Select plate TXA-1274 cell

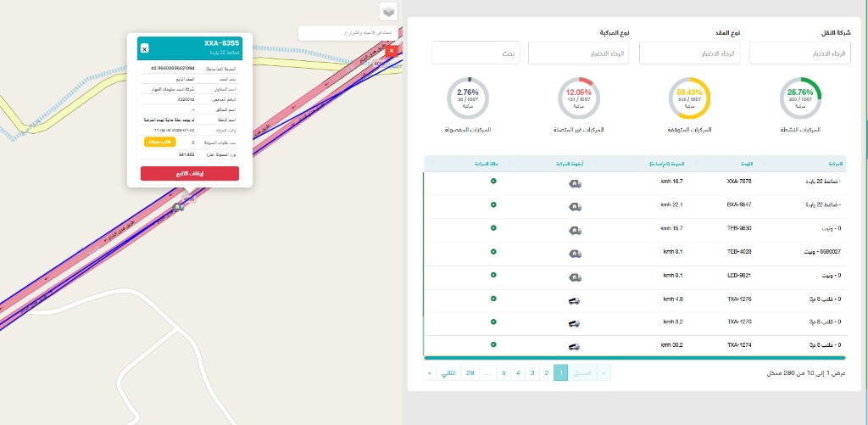click(x=739, y=344)
